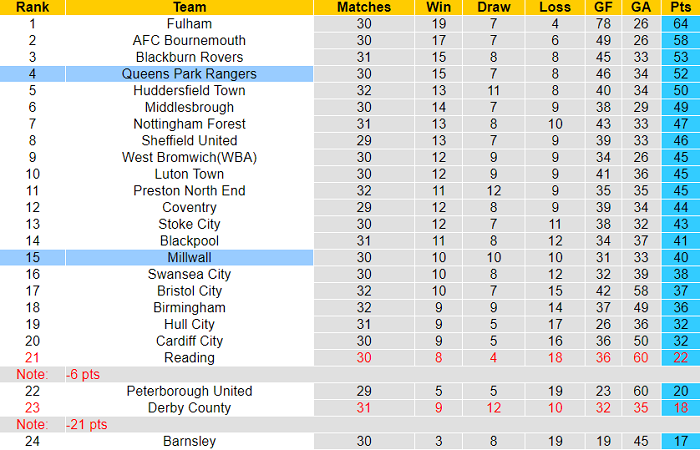The height and width of the screenshot is (450, 700).
Task: Select Huddersfield Town team name
Action: pos(189,90)
